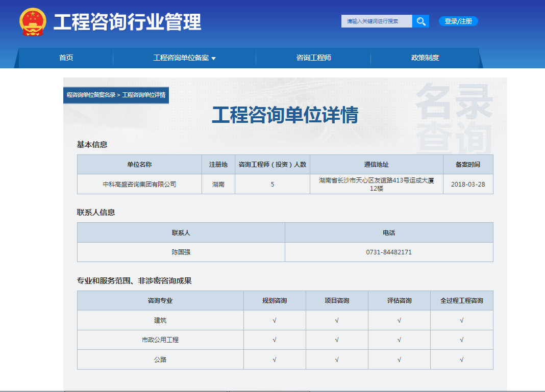The image size is (545, 392).
Task: Click the 规划咨询 column header
Action: click(x=275, y=301)
